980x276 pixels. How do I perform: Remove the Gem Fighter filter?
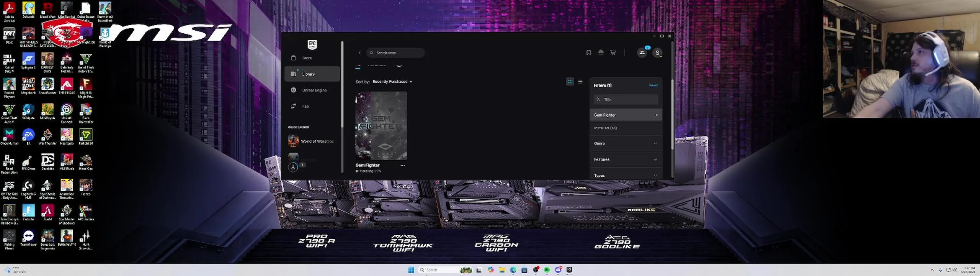pyautogui.click(x=657, y=115)
